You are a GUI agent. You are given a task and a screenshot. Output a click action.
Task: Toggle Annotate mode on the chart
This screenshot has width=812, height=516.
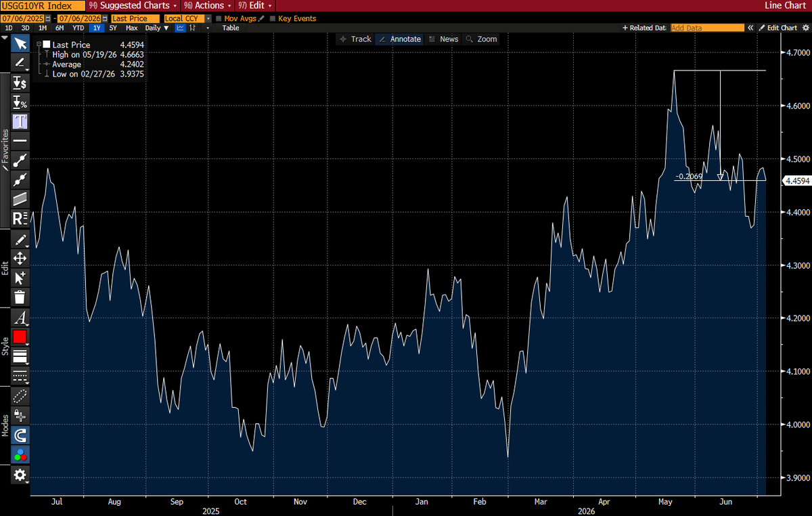[400, 39]
